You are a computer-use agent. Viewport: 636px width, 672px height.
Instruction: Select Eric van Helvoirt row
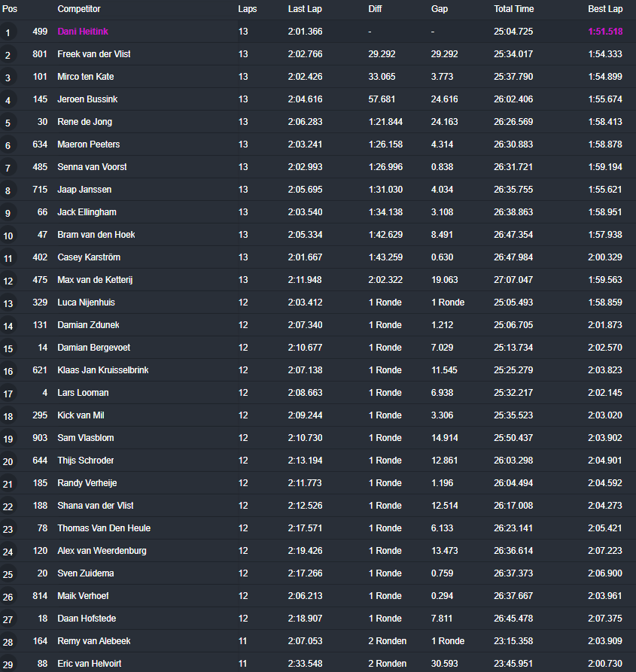pyautogui.click(x=318, y=662)
